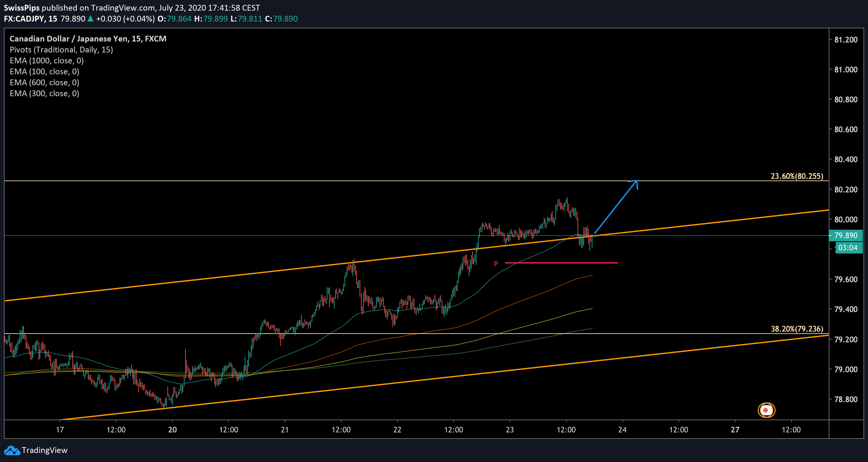Click the 80.600 price axis label
The width and height of the screenshot is (868, 462).
[x=846, y=130]
